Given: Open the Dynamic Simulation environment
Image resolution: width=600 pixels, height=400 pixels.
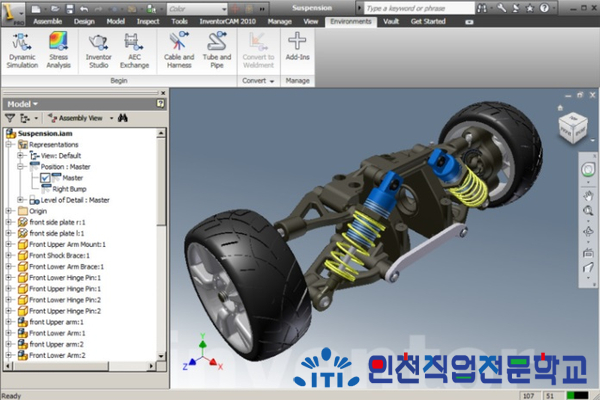Looking at the screenshot, I should 22,51.
